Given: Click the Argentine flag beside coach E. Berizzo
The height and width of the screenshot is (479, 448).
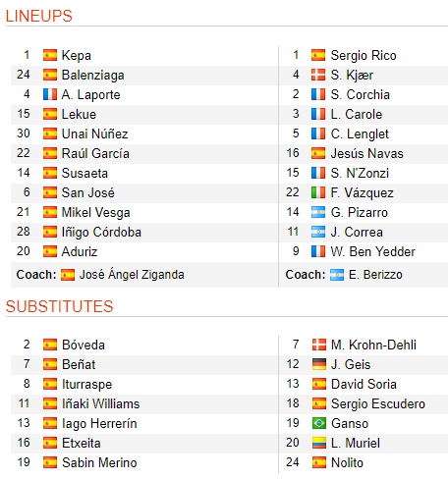Looking at the screenshot, I should (337, 275).
